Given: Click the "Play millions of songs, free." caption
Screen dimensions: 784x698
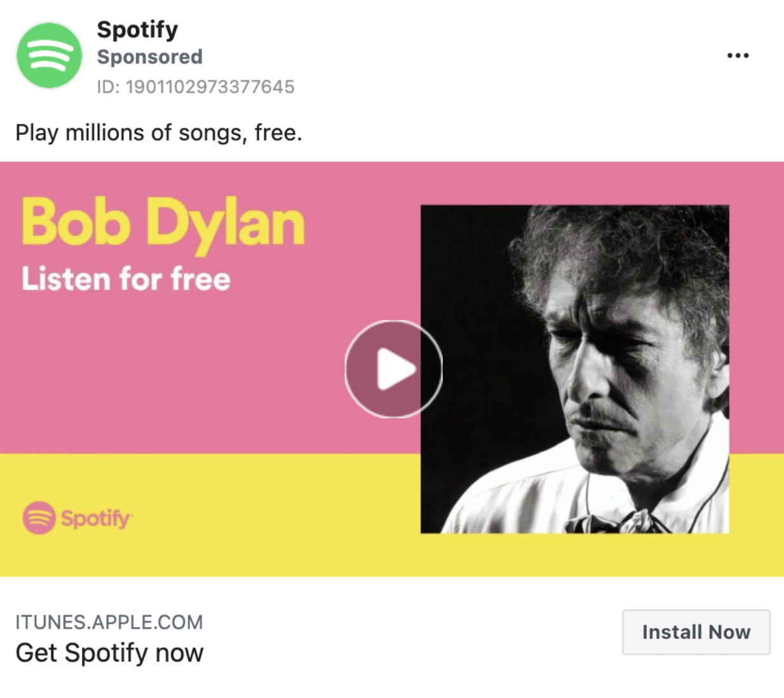Looking at the screenshot, I should coord(159,133).
